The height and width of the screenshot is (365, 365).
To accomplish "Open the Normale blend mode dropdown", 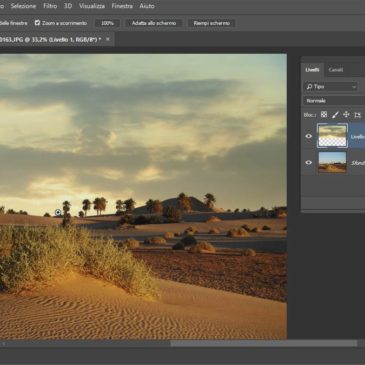I will (334, 100).
